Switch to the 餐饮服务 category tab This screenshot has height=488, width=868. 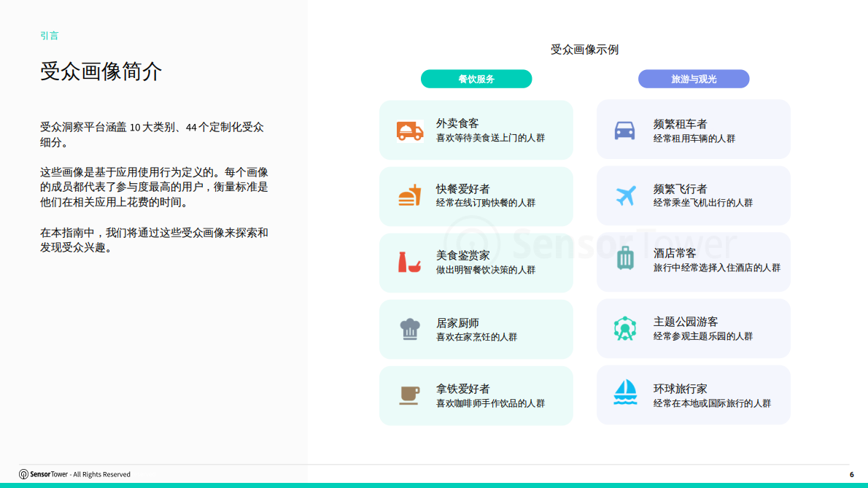coord(476,78)
